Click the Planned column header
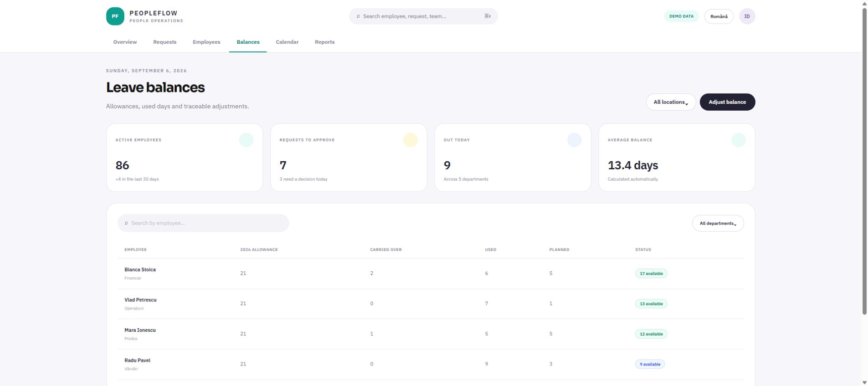 [559, 249]
